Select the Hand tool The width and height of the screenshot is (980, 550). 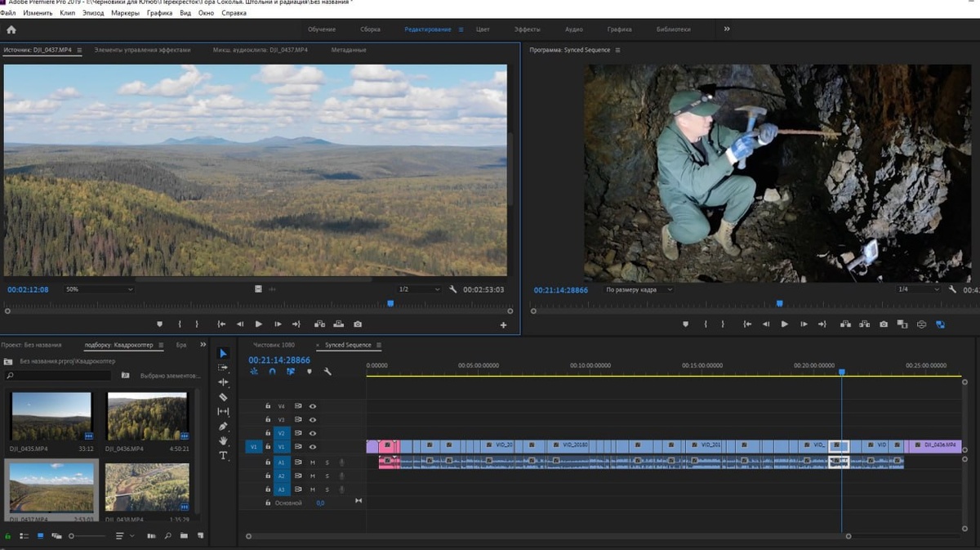[224, 441]
